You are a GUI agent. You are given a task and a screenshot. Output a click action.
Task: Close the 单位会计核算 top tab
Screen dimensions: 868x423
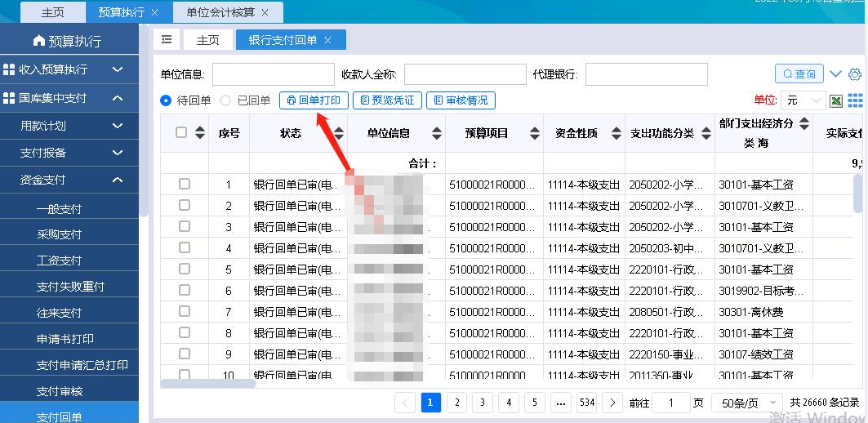265,12
